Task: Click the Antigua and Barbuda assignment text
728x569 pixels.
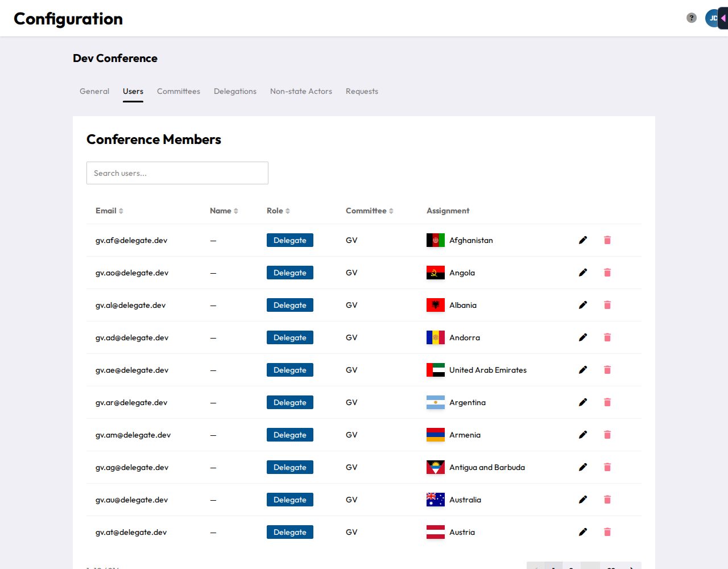Action: [x=487, y=467]
